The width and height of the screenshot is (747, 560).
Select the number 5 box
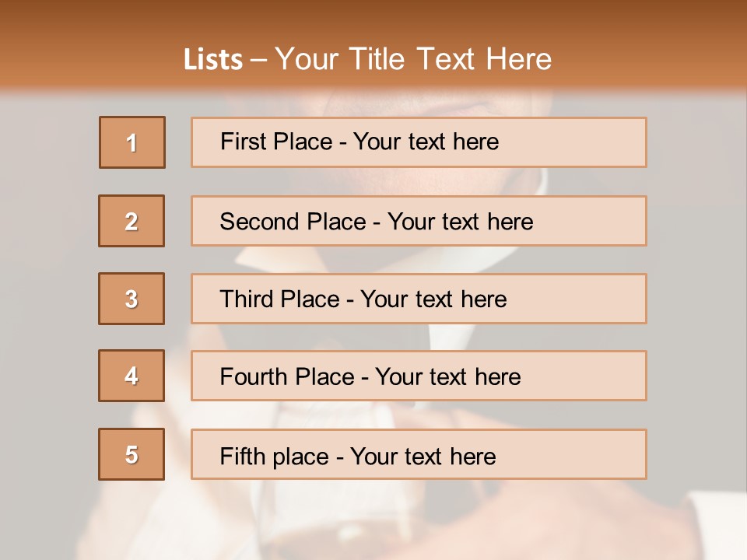click(132, 454)
